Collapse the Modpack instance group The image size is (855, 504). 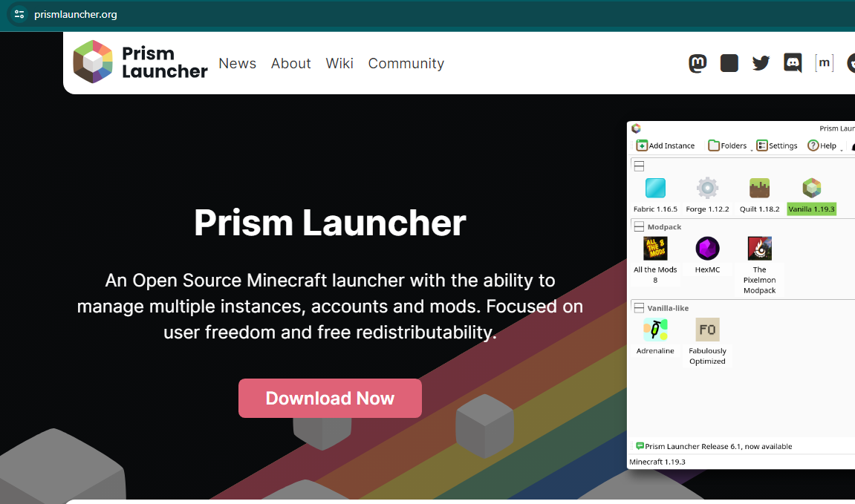[x=639, y=226]
